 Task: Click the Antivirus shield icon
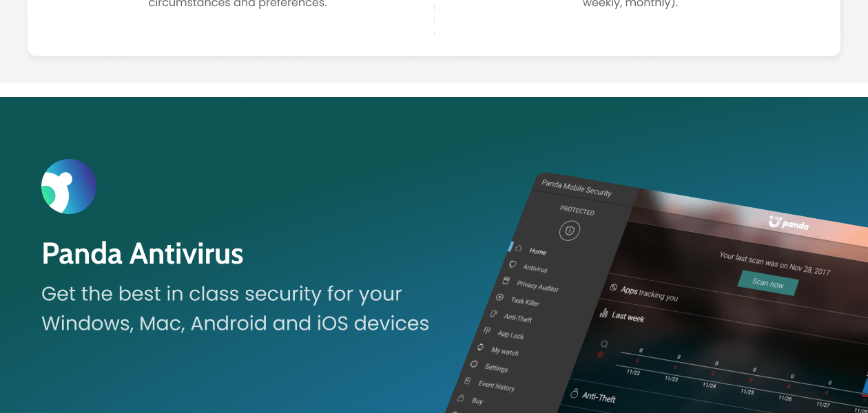[x=513, y=264]
